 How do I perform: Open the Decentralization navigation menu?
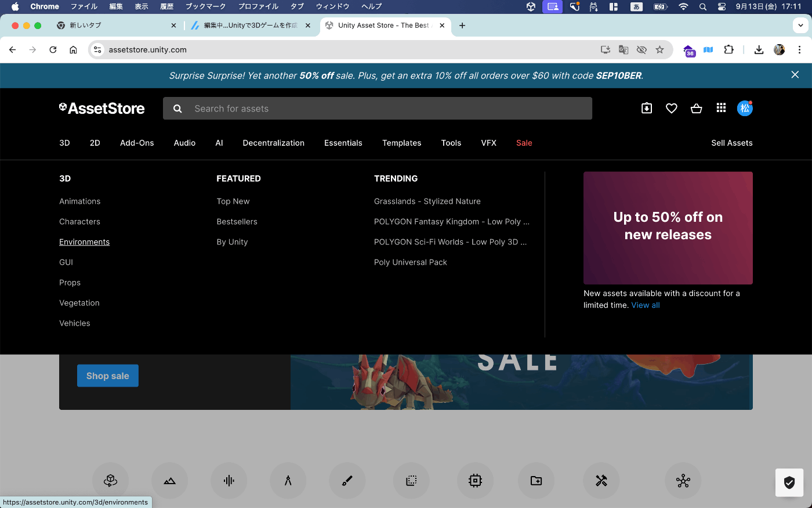coord(273,143)
